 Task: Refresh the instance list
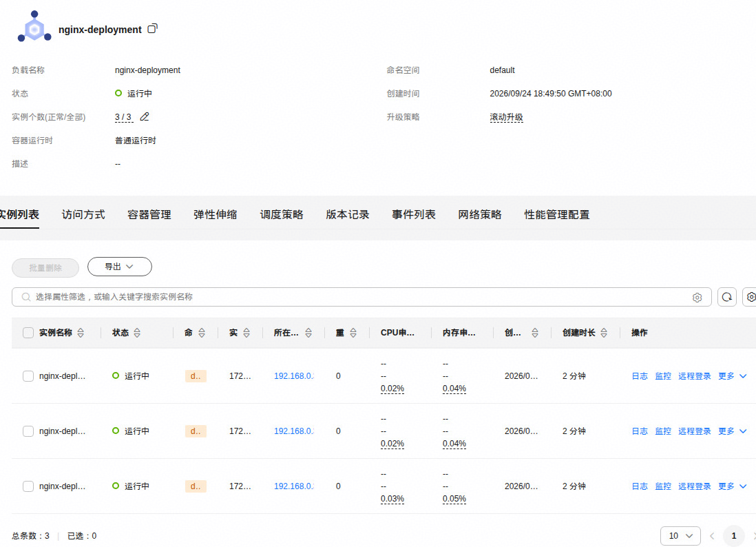click(727, 297)
